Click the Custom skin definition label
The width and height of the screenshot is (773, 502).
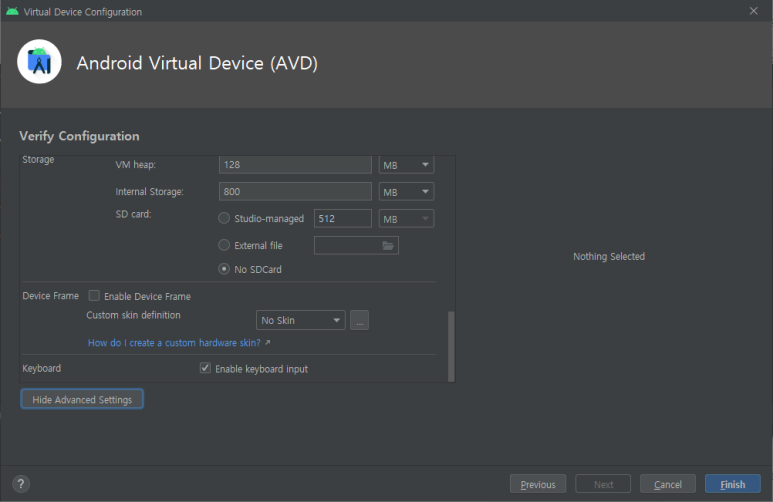click(133, 315)
